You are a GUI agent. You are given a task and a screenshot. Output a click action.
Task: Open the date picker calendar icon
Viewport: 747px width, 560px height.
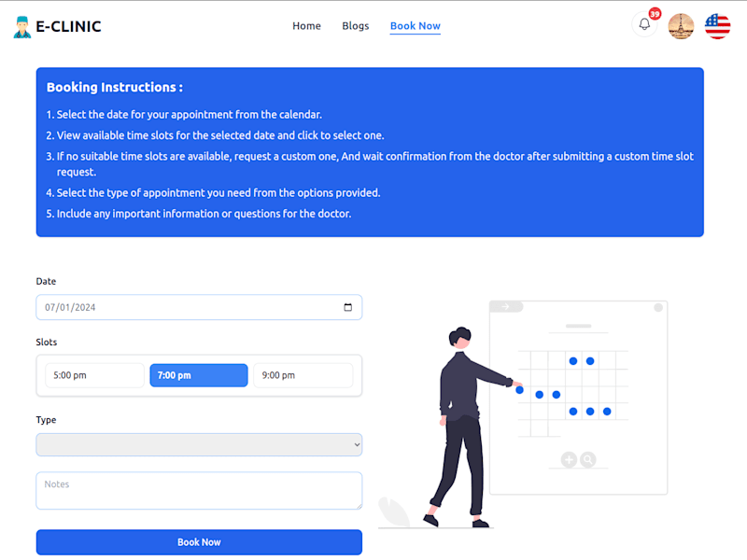point(347,307)
